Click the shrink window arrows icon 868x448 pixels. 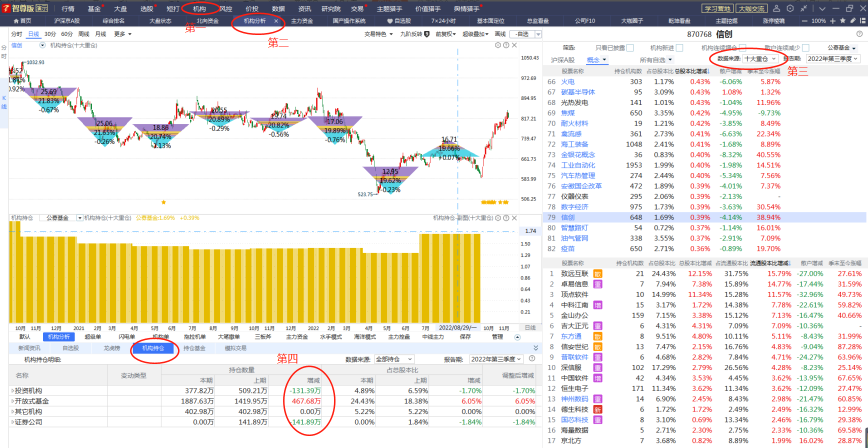803,8
